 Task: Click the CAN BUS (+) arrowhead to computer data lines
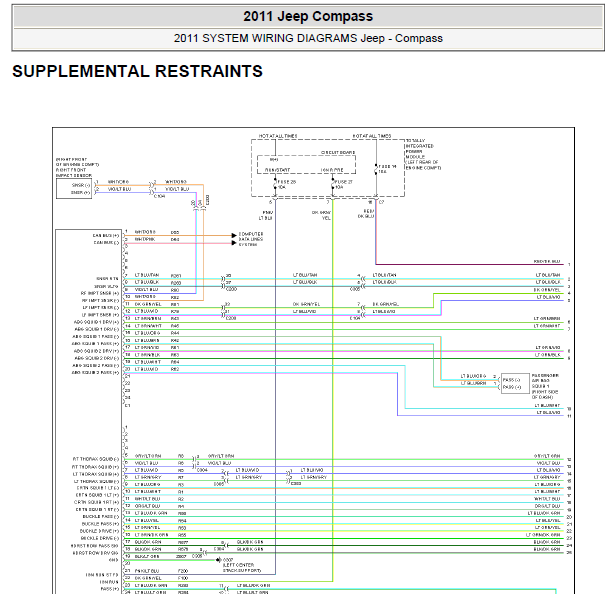tap(234, 235)
